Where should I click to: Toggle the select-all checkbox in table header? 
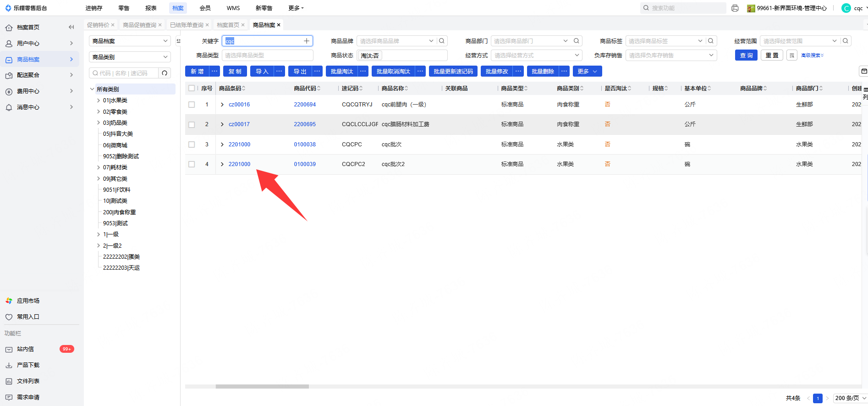[x=192, y=89]
